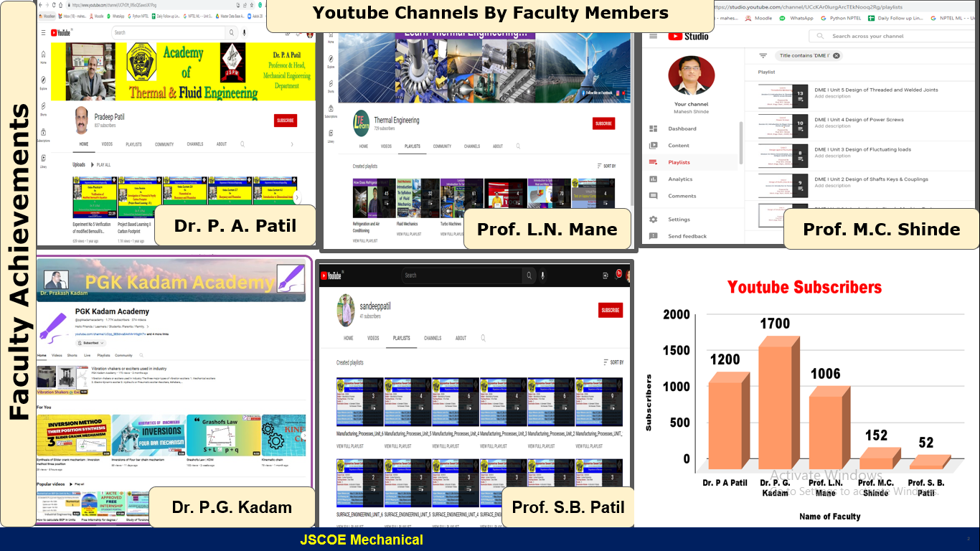980x551 pixels.
Task: Select COMMUNITY tab on Pradeep Patil channel
Action: [164, 144]
